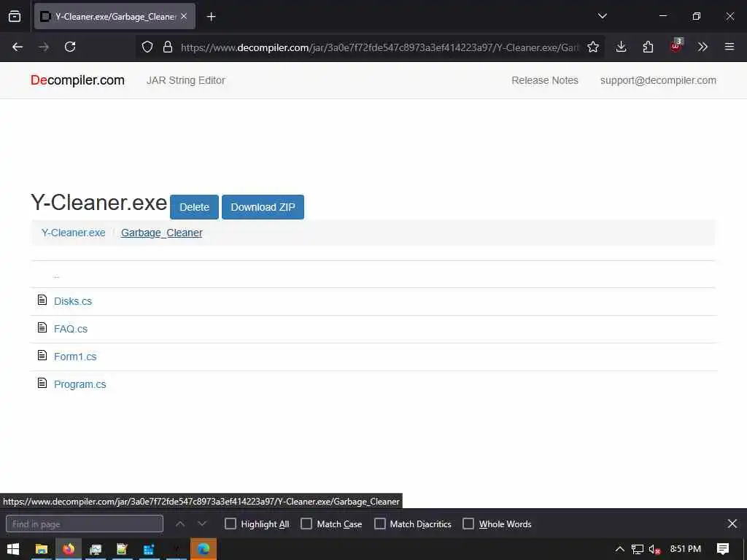Open the Program.cs file
This screenshot has width=747, height=560.
pos(80,384)
